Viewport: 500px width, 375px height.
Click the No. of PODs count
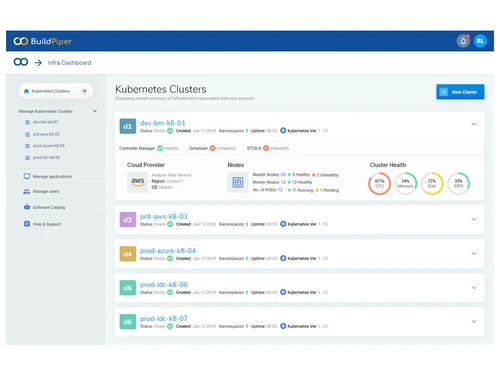280,190
